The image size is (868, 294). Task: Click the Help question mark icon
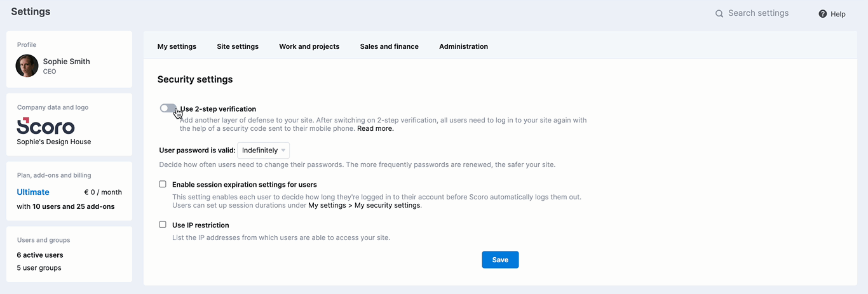(x=823, y=13)
